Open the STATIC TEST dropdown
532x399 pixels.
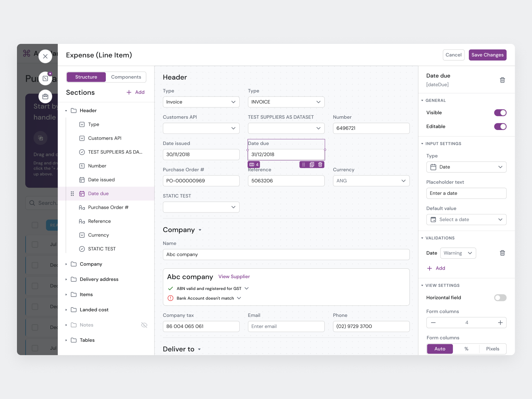(x=201, y=207)
